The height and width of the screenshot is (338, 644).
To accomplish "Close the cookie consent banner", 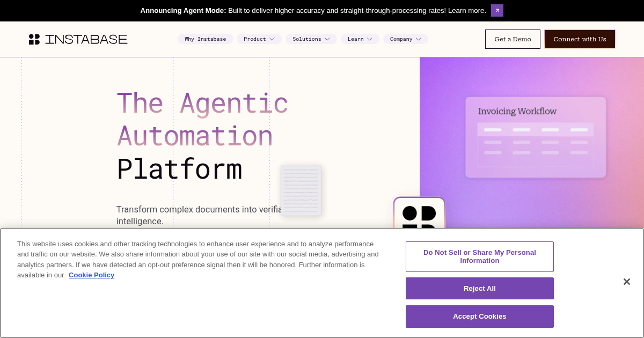I will click(x=626, y=282).
